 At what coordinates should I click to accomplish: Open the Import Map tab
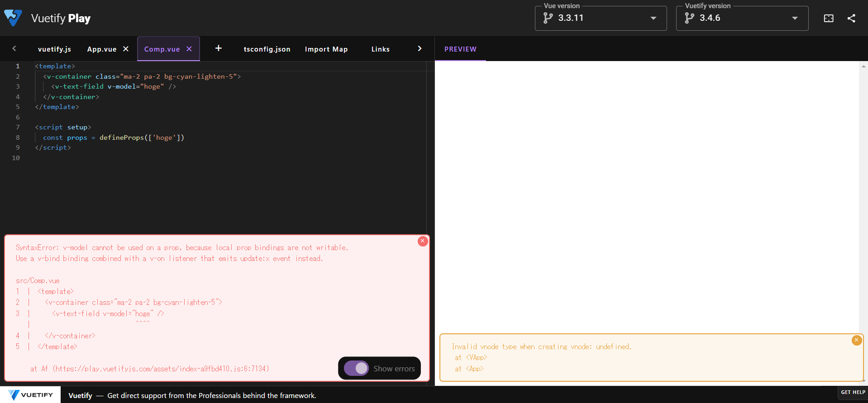click(326, 49)
